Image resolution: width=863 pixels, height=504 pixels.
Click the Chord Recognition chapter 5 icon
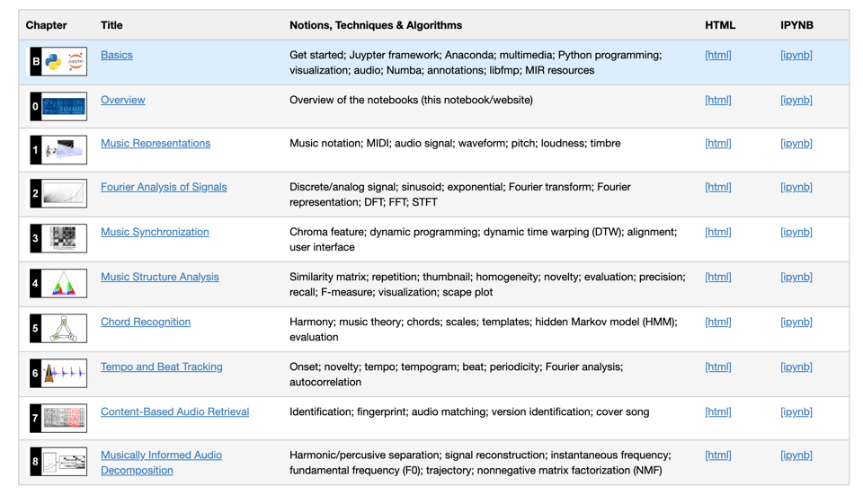pos(58,329)
